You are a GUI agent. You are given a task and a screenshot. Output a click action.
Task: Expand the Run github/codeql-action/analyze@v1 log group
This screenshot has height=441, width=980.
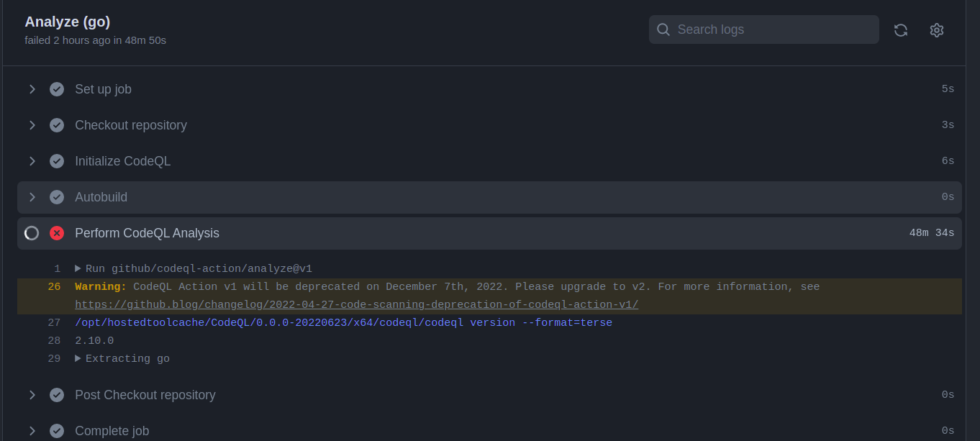point(78,268)
